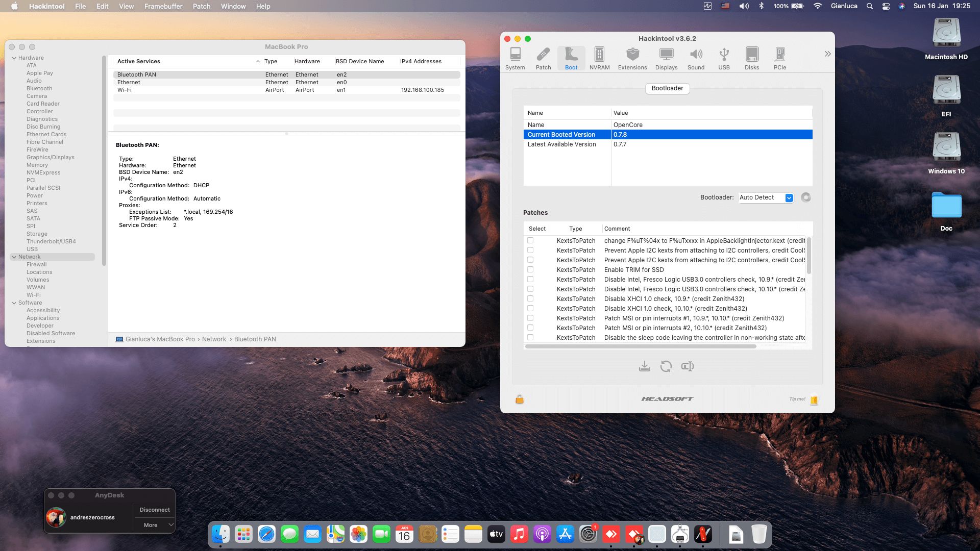Expand toolbar overflow chevron in Hackintool
980x551 pixels.
pos(827,54)
